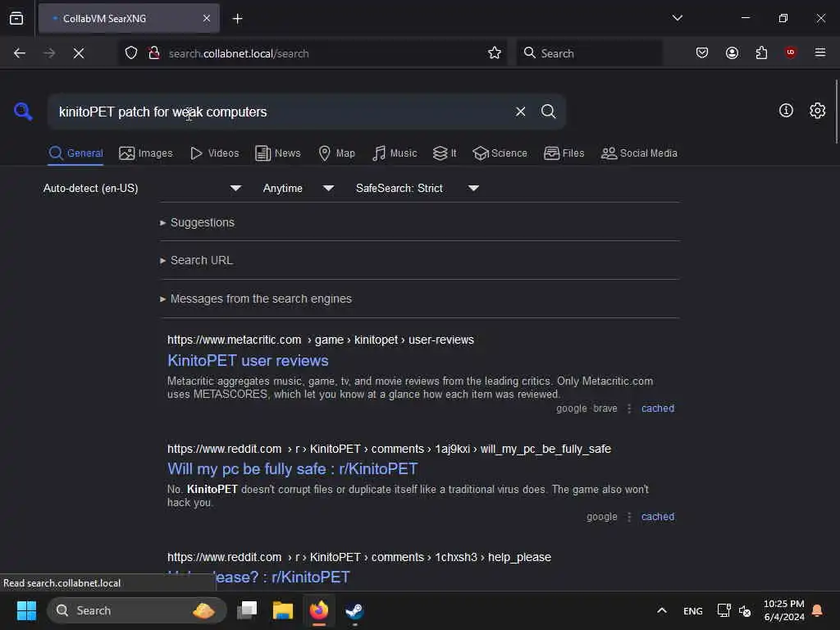The image size is (840, 630).
Task: Switch to News search category
Action: [x=277, y=153]
